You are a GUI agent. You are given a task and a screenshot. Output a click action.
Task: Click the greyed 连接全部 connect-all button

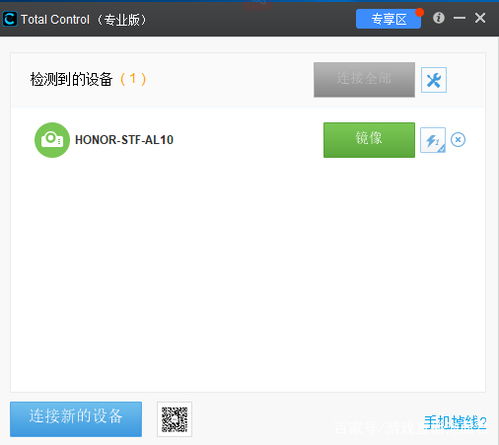(x=364, y=79)
